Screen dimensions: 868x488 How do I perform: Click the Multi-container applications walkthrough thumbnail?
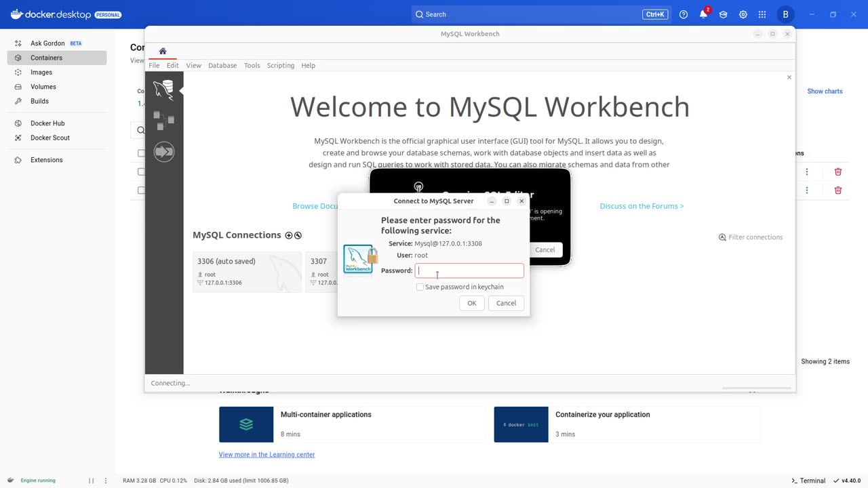[246, 424]
